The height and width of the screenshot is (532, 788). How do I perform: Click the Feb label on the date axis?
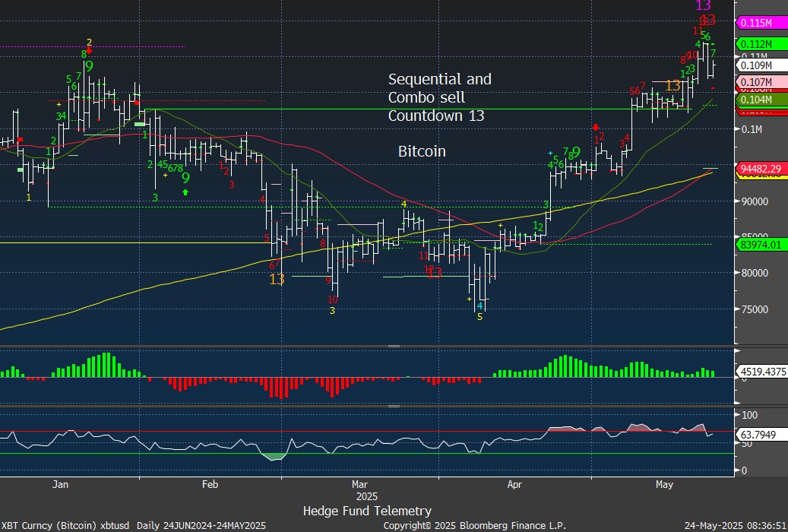(210, 484)
